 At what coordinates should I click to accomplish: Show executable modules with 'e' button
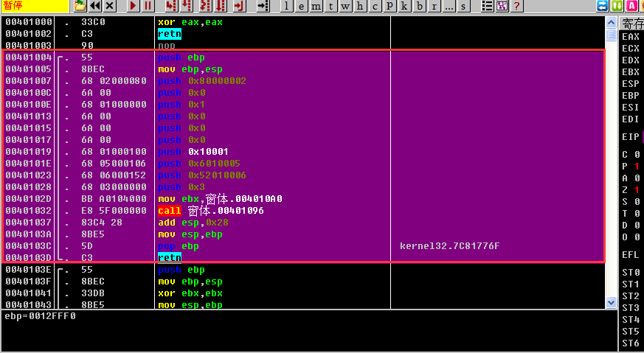point(301,6)
